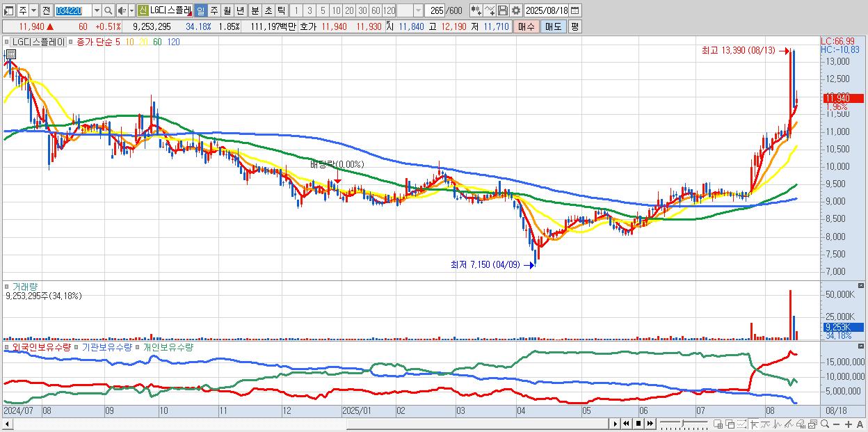Choose the 120 interval button
The image size is (868, 432).
(x=389, y=11)
